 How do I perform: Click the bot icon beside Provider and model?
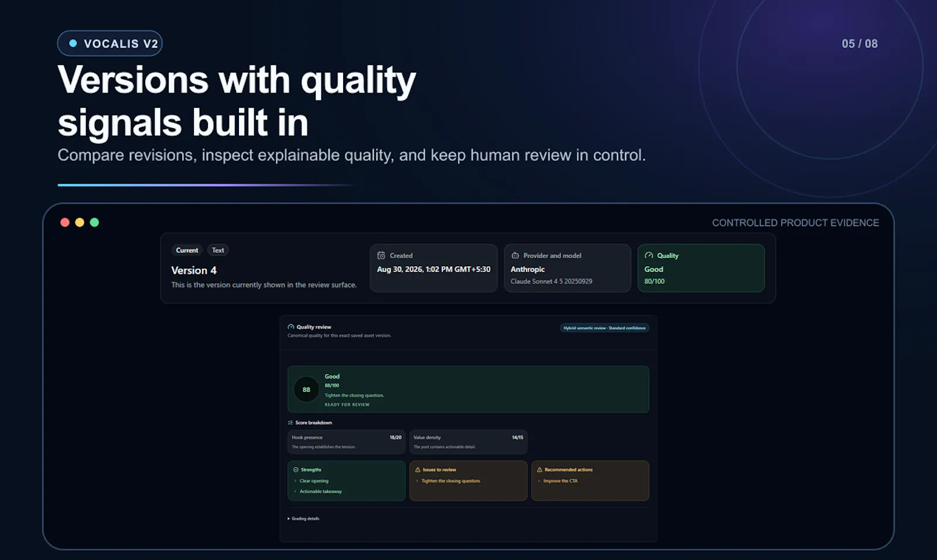point(515,256)
